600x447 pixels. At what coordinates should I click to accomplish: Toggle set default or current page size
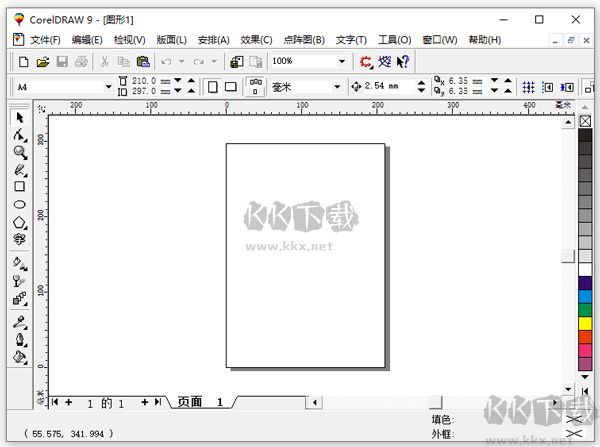256,87
